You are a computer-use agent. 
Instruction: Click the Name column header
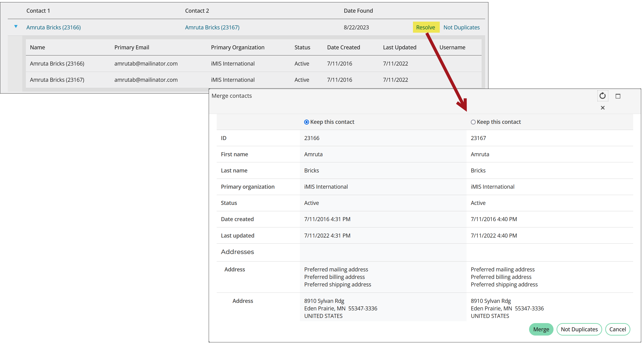[x=38, y=47]
